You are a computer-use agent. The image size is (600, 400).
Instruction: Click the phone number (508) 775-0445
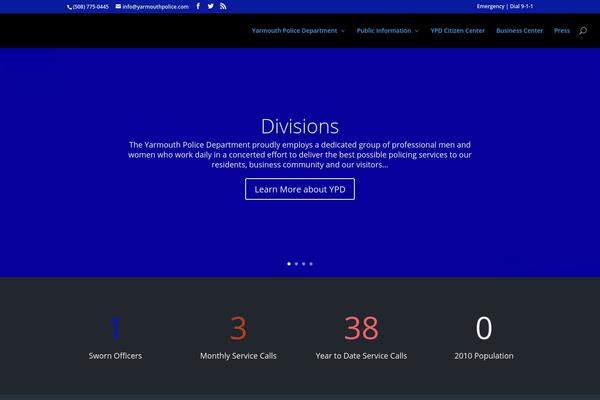tap(91, 7)
